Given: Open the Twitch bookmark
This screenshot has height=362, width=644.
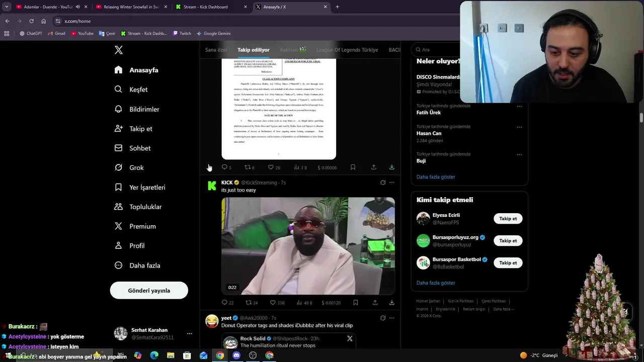Looking at the screenshot, I should coord(182,34).
